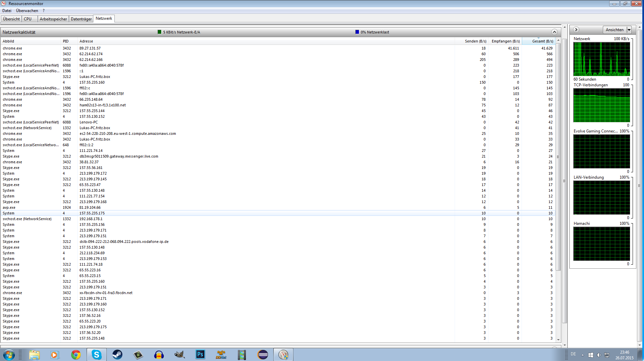
Task: Open Windows Explorer folder icon
Action: [x=34, y=355]
